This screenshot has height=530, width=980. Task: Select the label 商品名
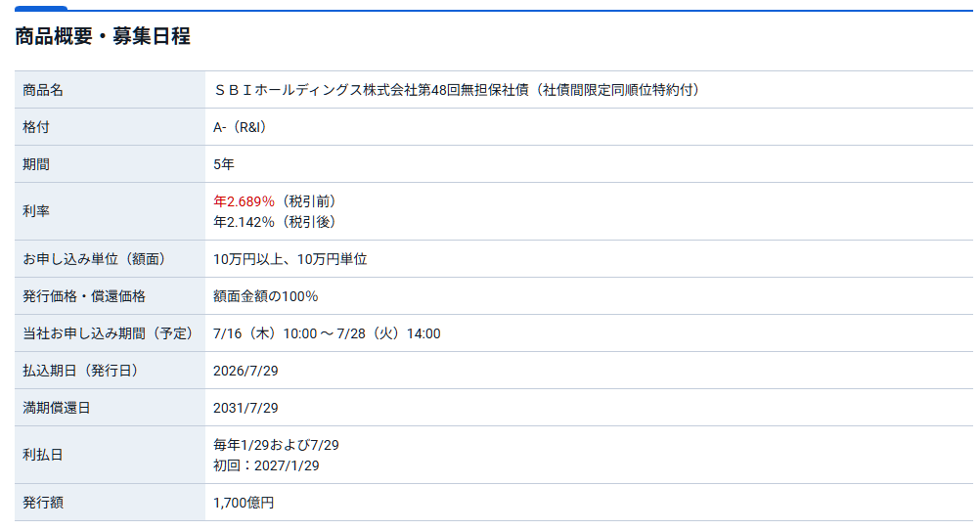click(43, 90)
